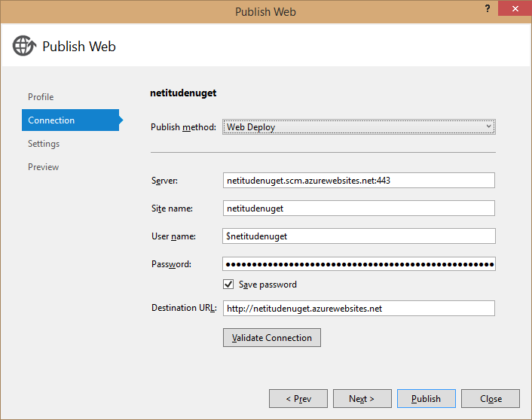Close the Publish Web dialog with X

click(515, 8)
